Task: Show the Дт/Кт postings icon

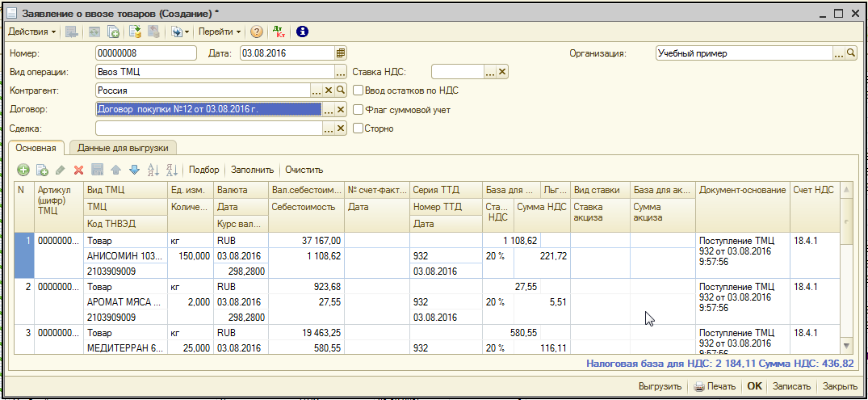Action: point(280,32)
